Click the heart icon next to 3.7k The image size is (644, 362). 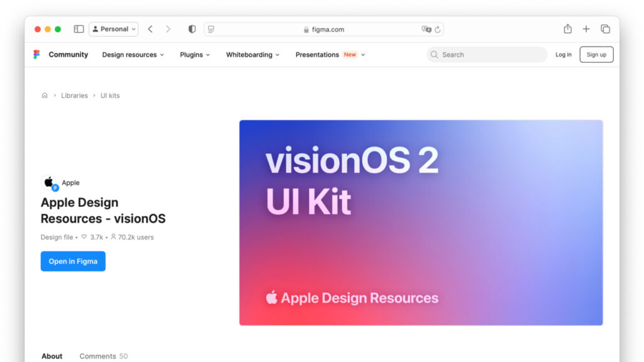84,237
